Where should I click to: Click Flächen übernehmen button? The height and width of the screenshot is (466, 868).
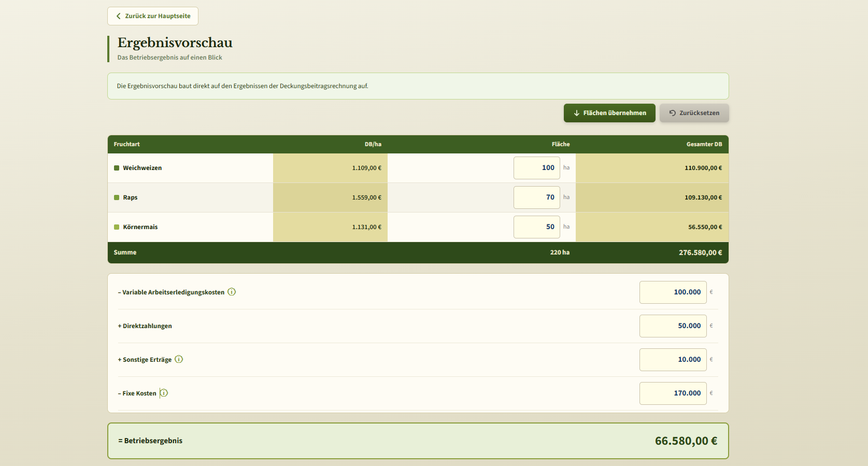coord(609,113)
